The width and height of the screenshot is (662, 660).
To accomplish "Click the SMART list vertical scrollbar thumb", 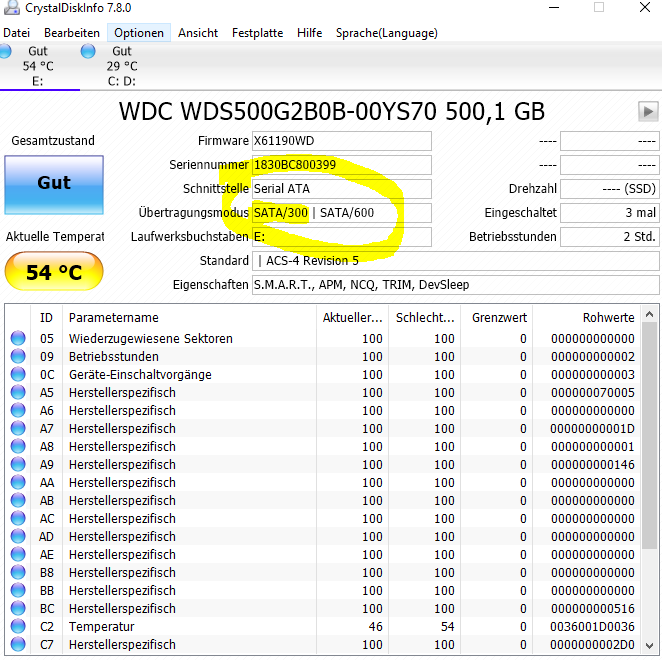I will point(650,435).
